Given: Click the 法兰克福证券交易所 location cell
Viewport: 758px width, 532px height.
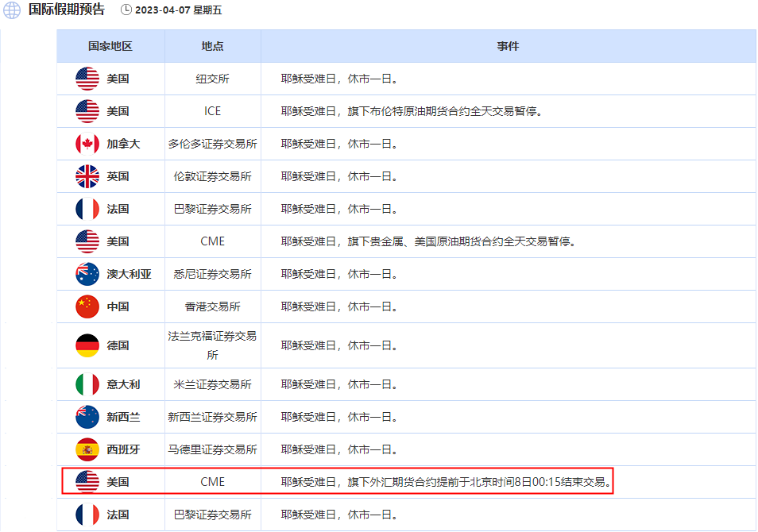Looking at the screenshot, I should 212,345.
